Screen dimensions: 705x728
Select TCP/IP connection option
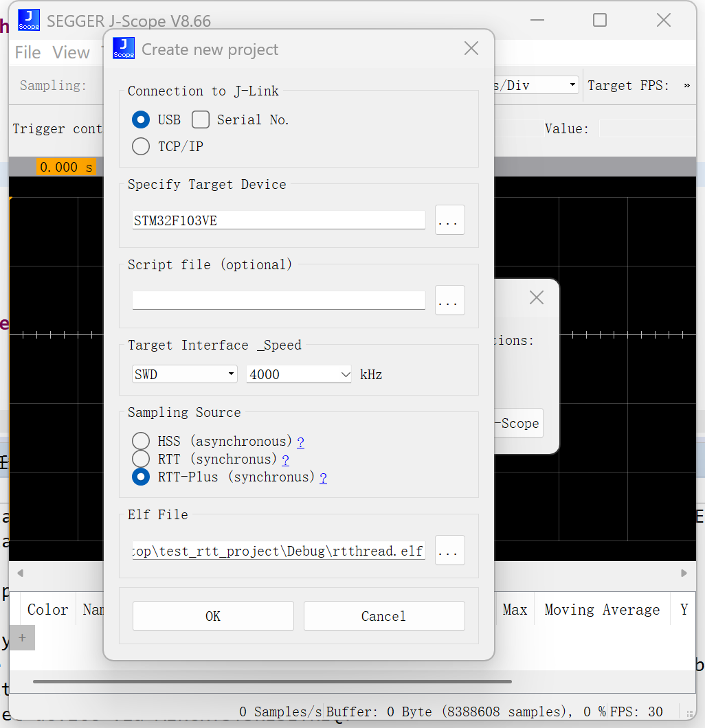(141, 146)
